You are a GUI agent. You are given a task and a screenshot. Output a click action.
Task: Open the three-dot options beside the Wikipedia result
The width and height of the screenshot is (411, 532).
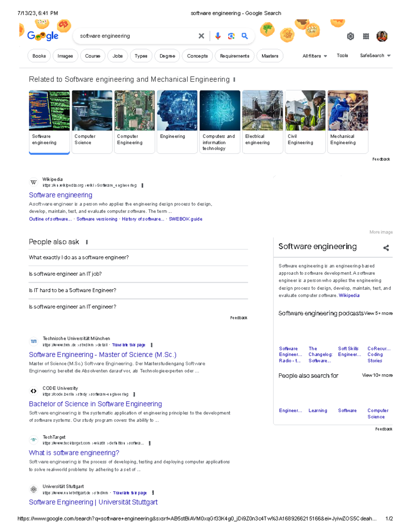pos(142,185)
